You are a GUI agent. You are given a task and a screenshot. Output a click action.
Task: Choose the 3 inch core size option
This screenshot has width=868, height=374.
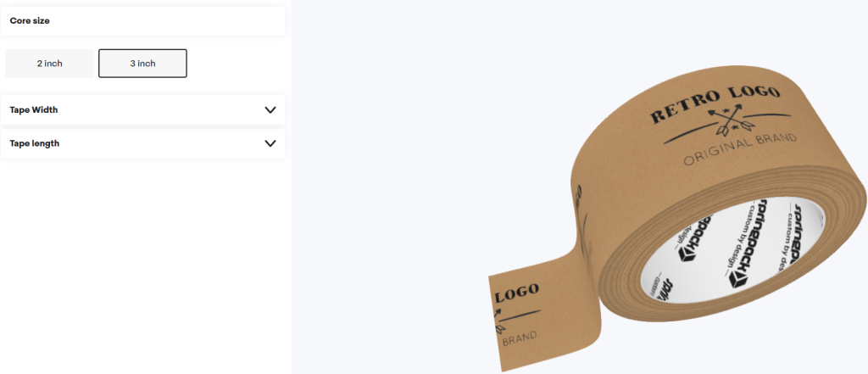pos(142,63)
